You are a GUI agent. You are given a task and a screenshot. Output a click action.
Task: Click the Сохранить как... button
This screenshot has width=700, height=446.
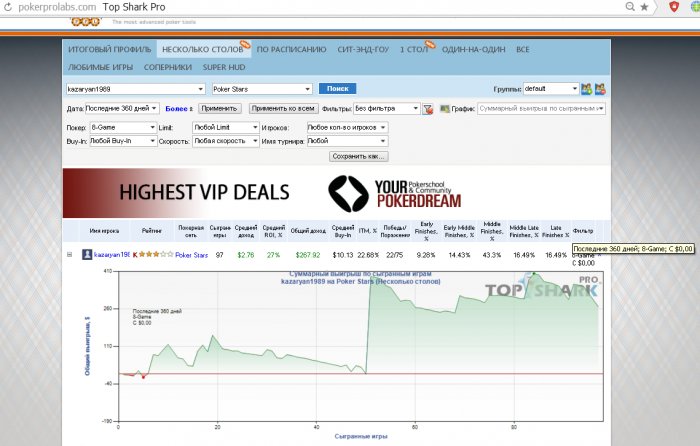pyautogui.click(x=358, y=156)
